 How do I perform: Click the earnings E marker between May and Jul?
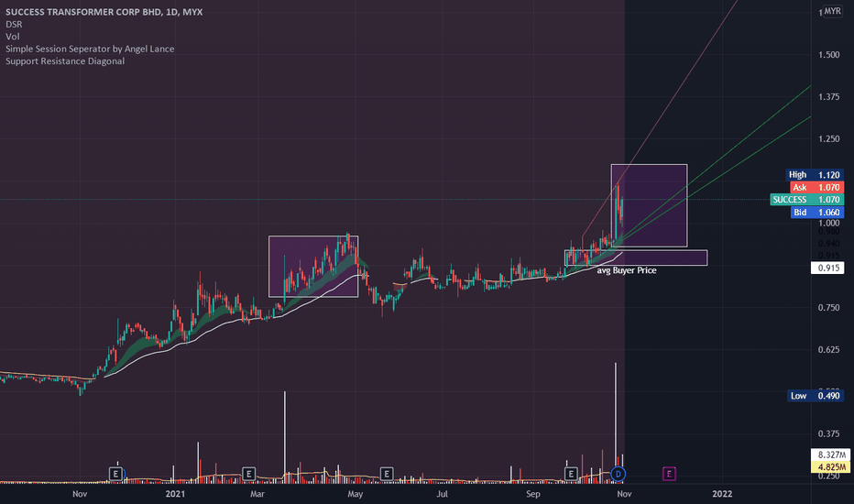coord(386,474)
